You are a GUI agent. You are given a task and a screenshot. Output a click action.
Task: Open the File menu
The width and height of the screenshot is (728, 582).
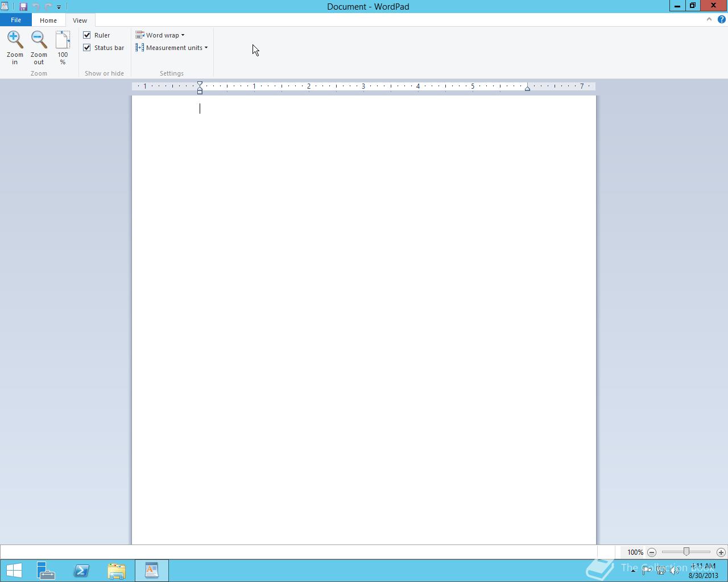pos(16,20)
